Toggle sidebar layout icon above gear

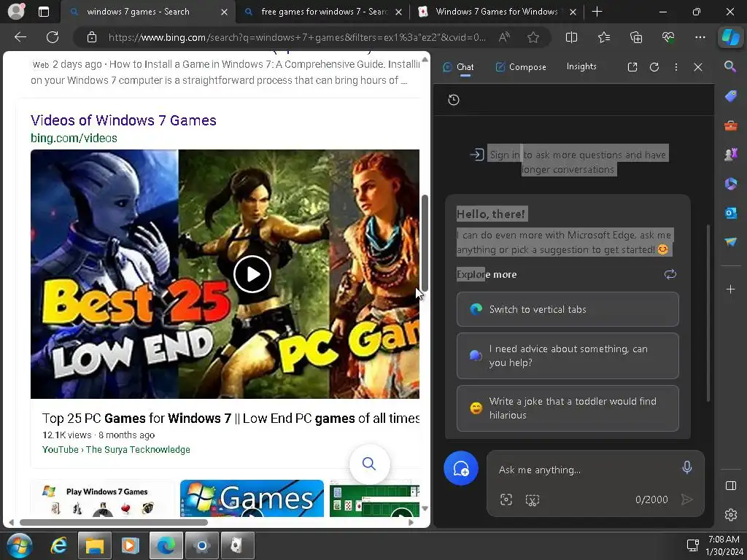(x=730, y=486)
